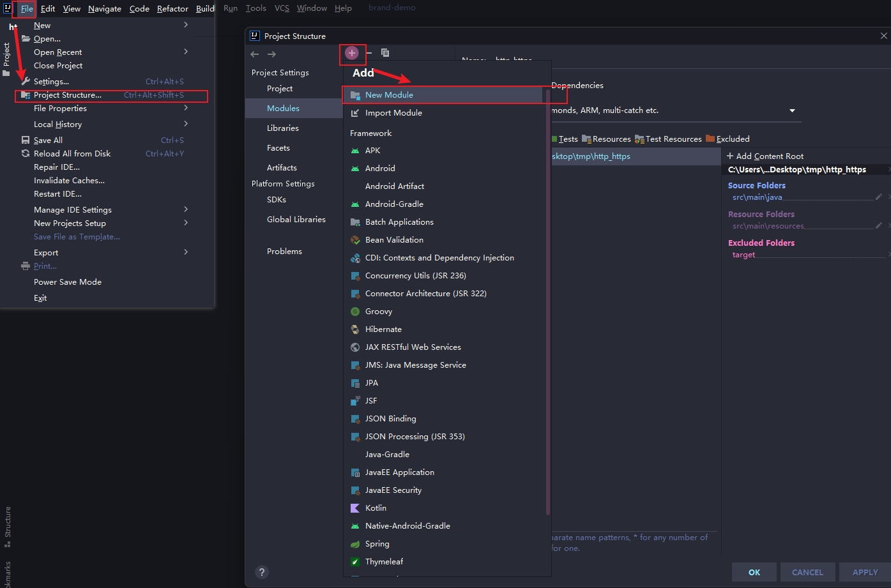Click the pencil icon beside src\main\resources
The height and width of the screenshot is (588, 891).
pos(879,225)
